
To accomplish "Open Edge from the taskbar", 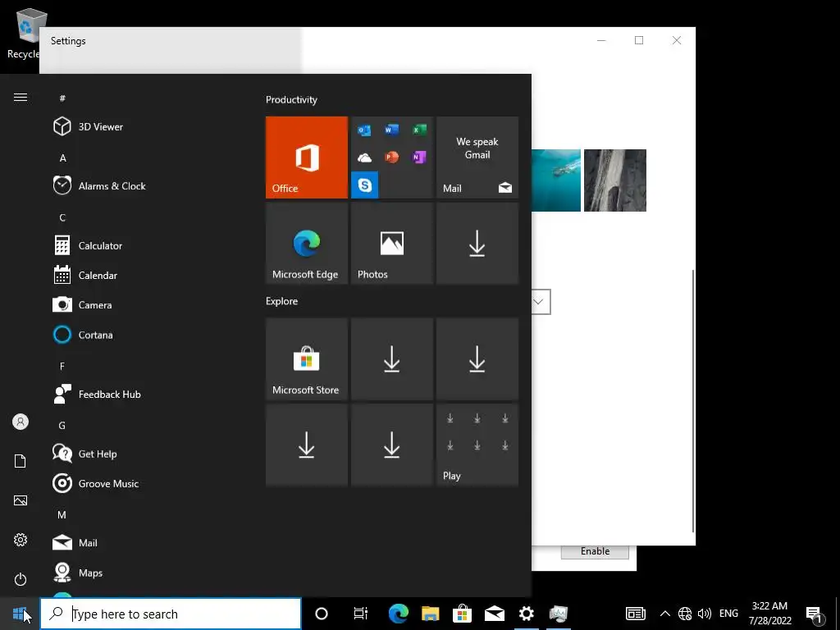I will click(x=398, y=614).
